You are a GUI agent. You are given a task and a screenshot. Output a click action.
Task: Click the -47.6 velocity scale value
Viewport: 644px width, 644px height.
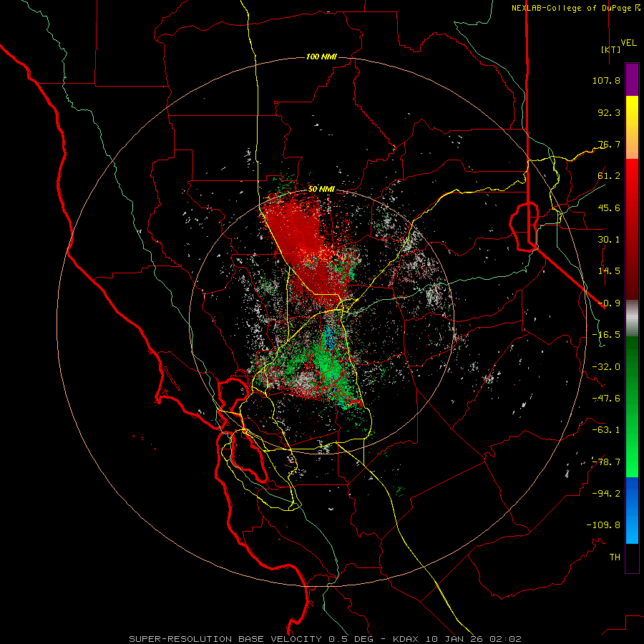[606, 399]
